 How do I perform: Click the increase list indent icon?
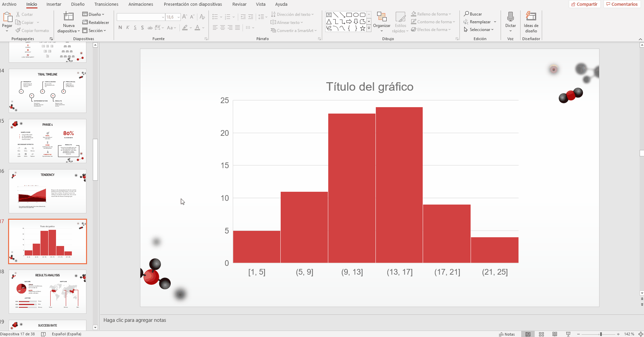251,17
